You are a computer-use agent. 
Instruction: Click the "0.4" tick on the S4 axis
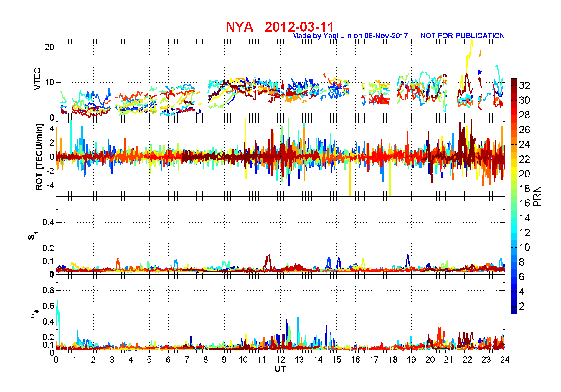tap(48, 222)
